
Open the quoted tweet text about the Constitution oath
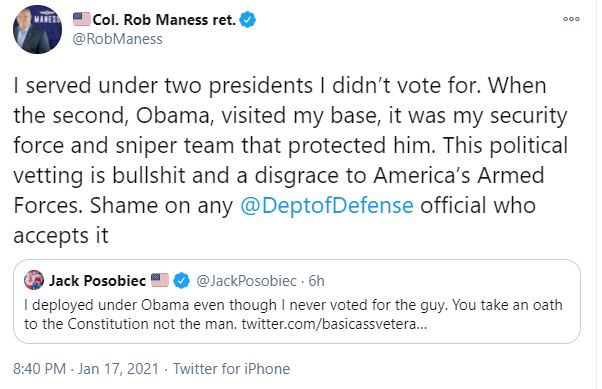(x=293, y=315)
